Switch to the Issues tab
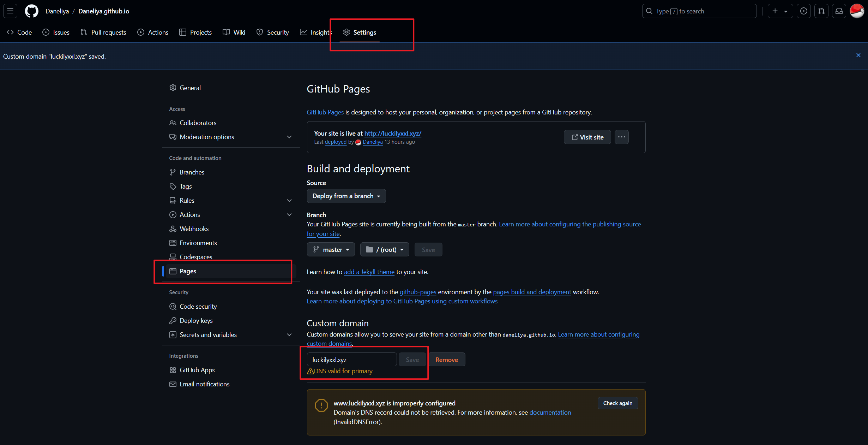Image resolution: width=868 pixels, height=445 pixels. pos(56,32)
